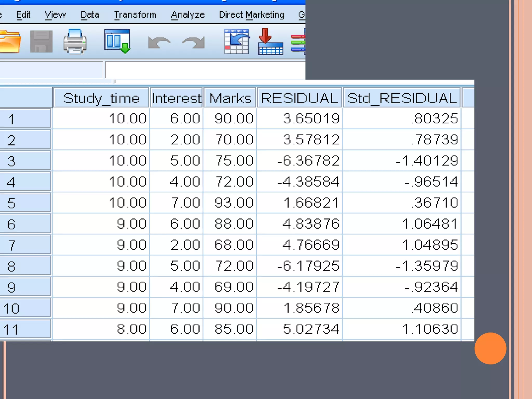
Task: Open the View menu
Action: pyautogui.click(x=55, y=15)
